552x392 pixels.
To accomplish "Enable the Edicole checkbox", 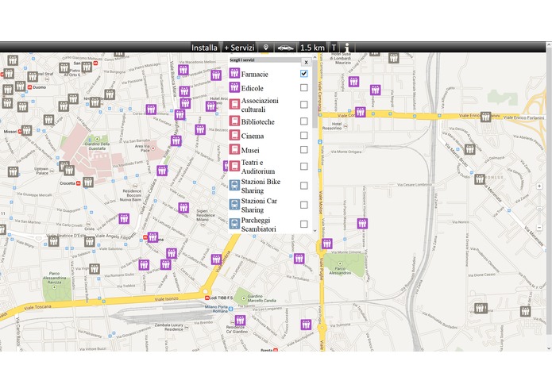I will tap(304, 87).
